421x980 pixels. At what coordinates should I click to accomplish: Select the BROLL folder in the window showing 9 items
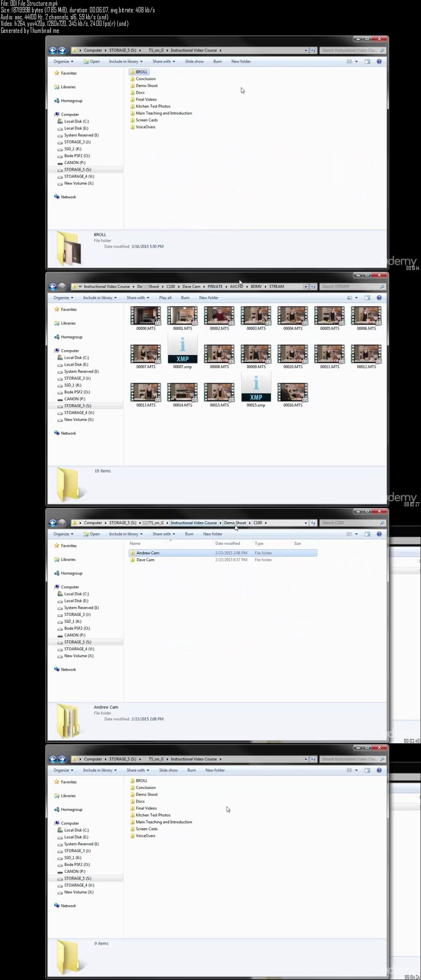click(x=139, y=781)
